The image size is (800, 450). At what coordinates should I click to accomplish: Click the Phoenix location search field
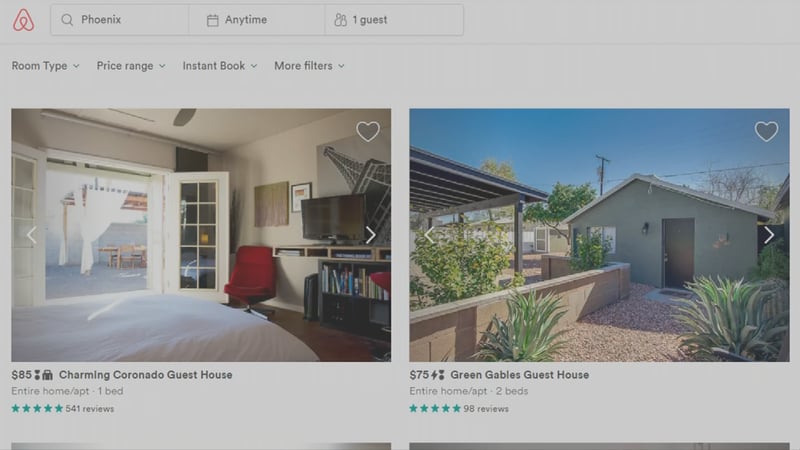tap(120, 20)
